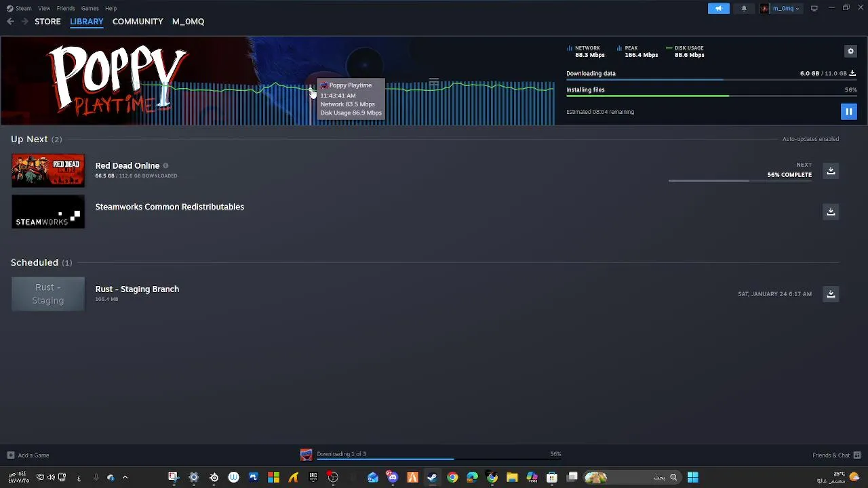The image size is (868, 488).
Task: Open Microsoft Edge from the taskbar
Action: [x=472, y=477]
